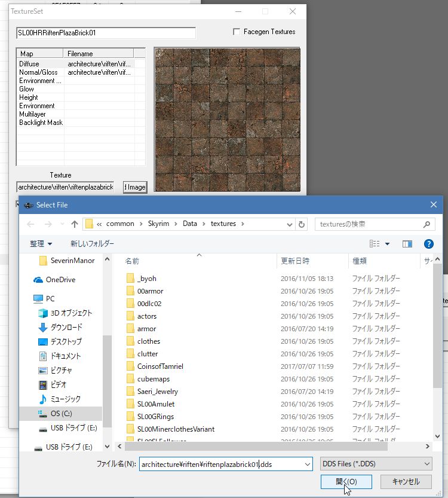Toggle the preview pane icon
Viewport: 448px width, 498px height.
[x=407, y=244]
